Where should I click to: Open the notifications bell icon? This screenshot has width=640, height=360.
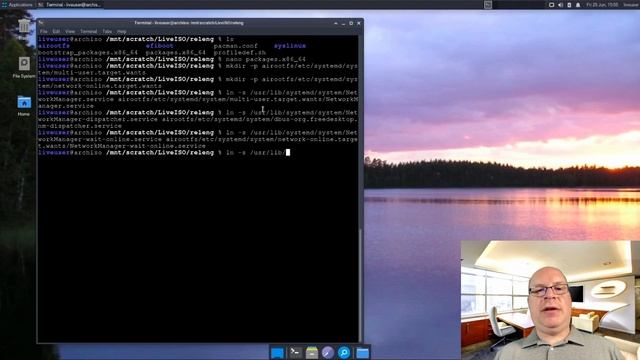pos(578,5)
